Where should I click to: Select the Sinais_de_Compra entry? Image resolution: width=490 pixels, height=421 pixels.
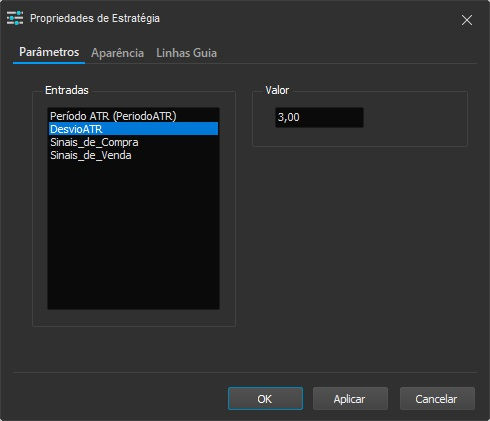(133, 142)
